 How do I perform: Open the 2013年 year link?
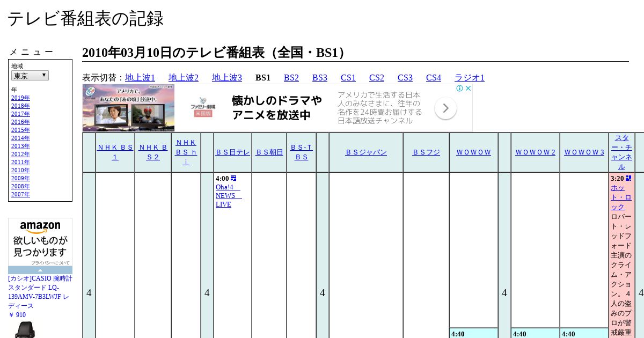(x=20, y=146)
